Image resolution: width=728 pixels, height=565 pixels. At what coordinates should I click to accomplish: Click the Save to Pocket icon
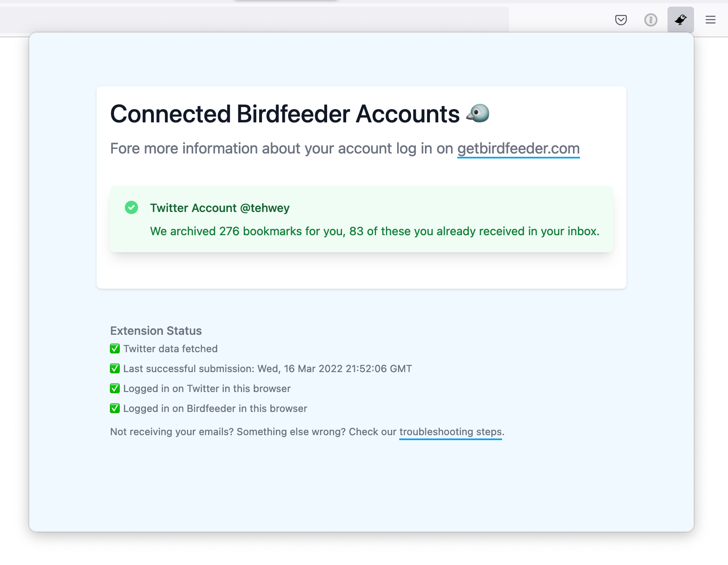point(621,20)
